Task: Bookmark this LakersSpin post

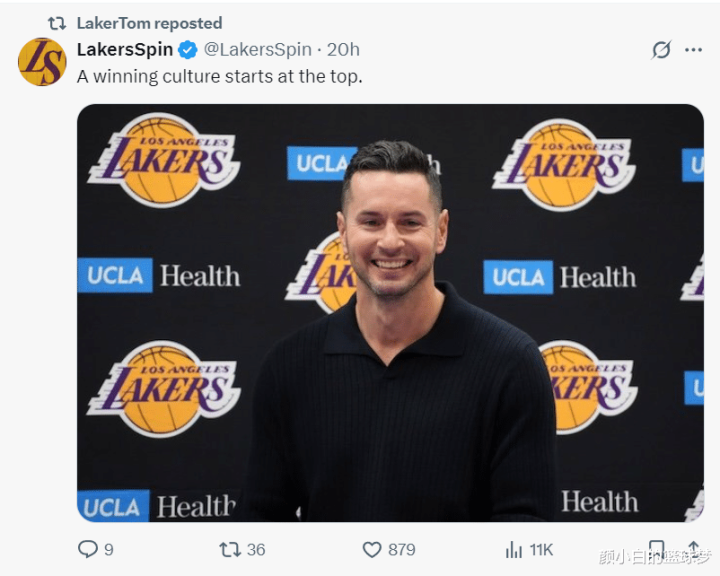Action: (656, 549)
